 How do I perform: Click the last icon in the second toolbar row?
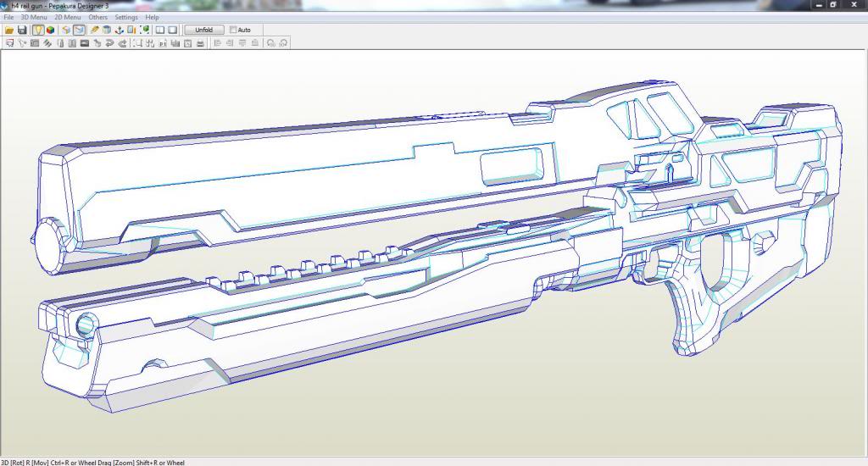click(x=283, y=43)
